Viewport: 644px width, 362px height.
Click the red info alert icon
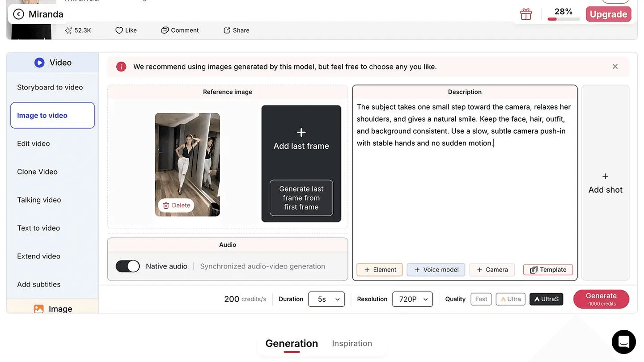[x=121, y=67]
